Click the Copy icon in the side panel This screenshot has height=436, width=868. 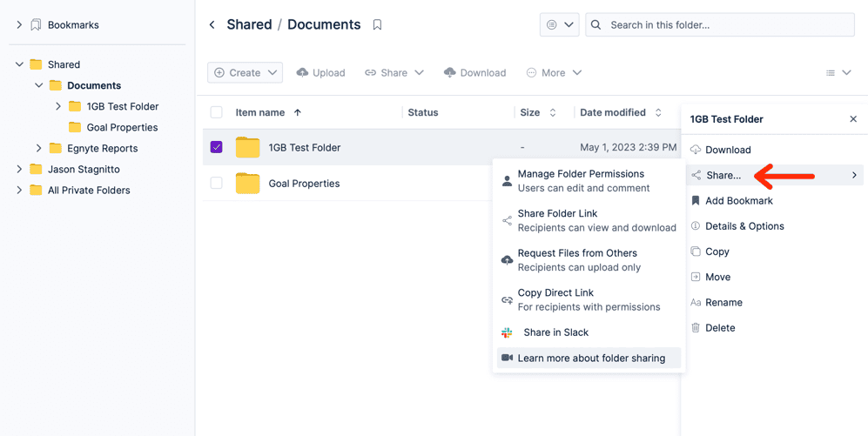696,252
